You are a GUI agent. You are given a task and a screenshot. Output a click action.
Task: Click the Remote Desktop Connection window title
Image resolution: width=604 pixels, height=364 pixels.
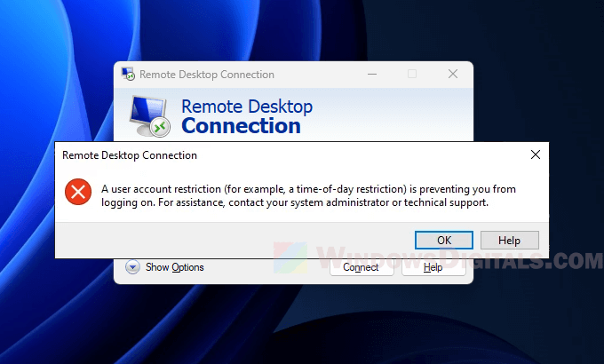pos(207,75)
